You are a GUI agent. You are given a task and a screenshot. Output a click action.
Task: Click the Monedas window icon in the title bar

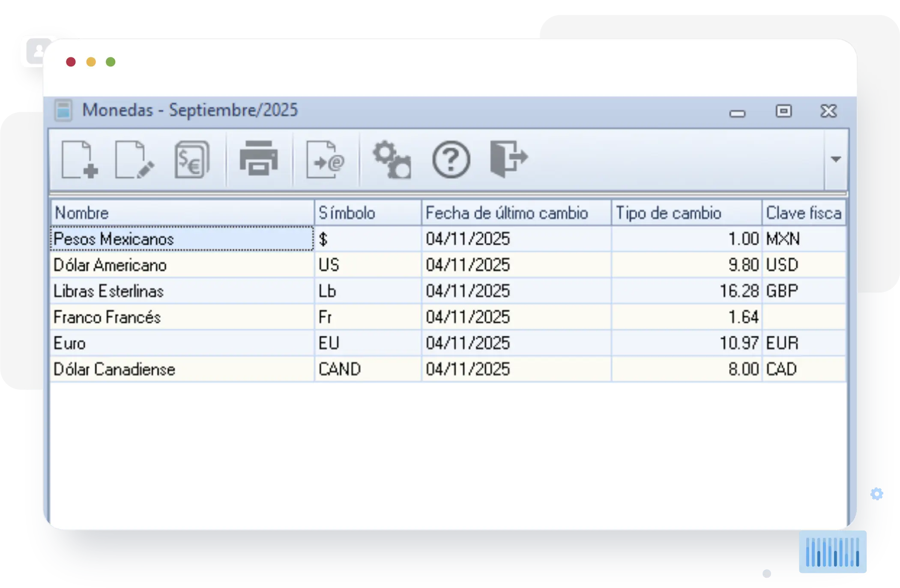pos(63,110)
